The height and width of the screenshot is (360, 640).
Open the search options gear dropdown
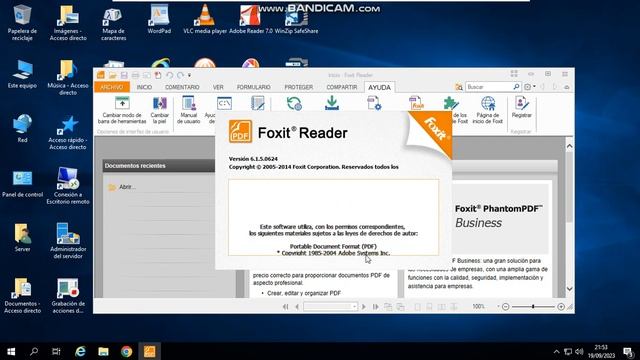click(x=529, y=87)
